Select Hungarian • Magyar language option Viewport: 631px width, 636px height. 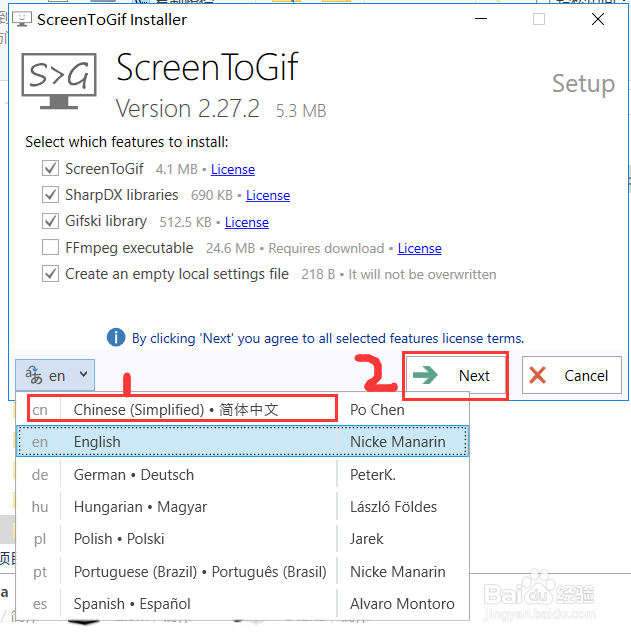243,507
